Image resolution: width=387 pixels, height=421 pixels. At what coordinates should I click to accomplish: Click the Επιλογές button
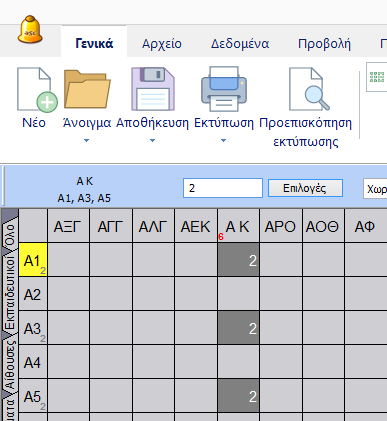pos(305,188)
